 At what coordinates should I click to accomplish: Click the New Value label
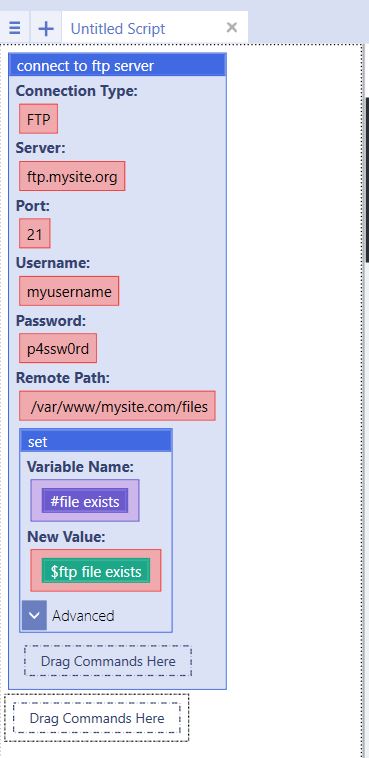coord(66,537)
